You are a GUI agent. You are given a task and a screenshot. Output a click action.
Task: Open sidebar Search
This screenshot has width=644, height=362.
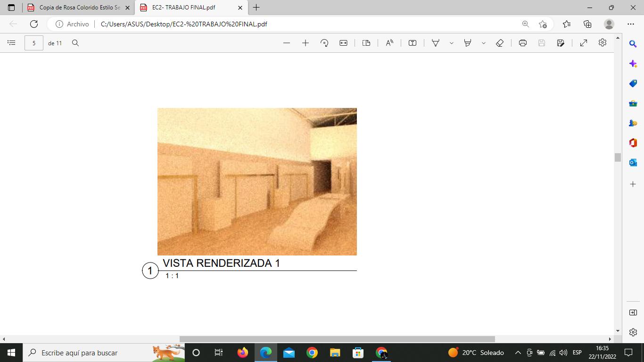tap(633, 44)
